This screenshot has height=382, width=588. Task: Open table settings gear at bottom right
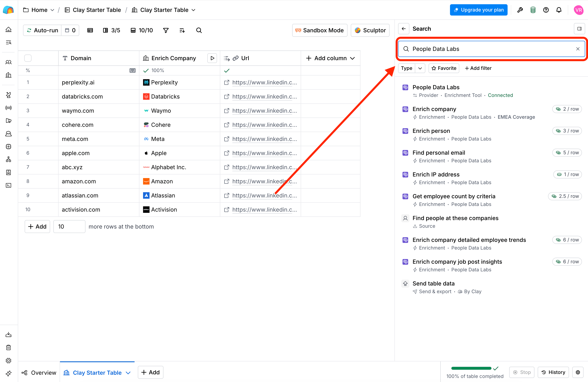point(578,372)
